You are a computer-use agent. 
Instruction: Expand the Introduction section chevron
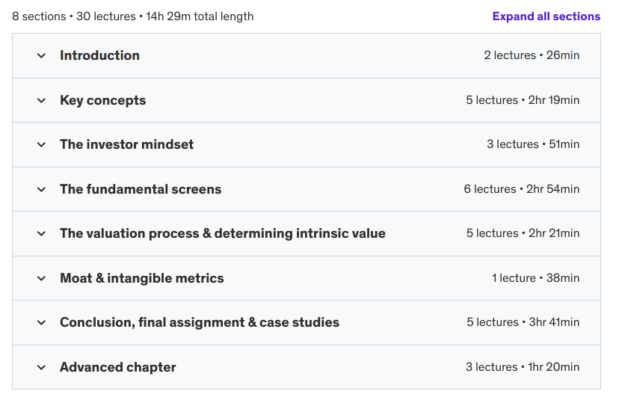point(41,56)
